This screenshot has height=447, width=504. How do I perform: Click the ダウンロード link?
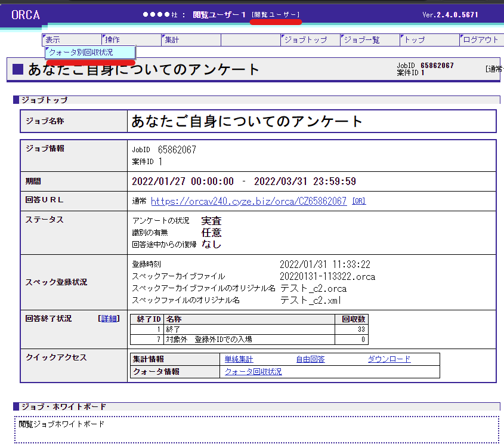point(389,359)
